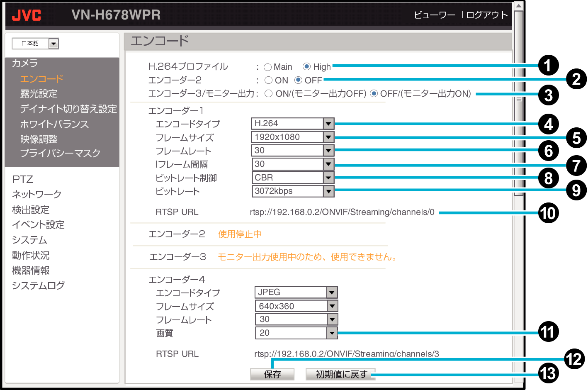Image resolution: width=588 pixels, height=390 pixels.
Task: Select OFF/(モニター出力ON) radio option
Action: tap(374, 93)
